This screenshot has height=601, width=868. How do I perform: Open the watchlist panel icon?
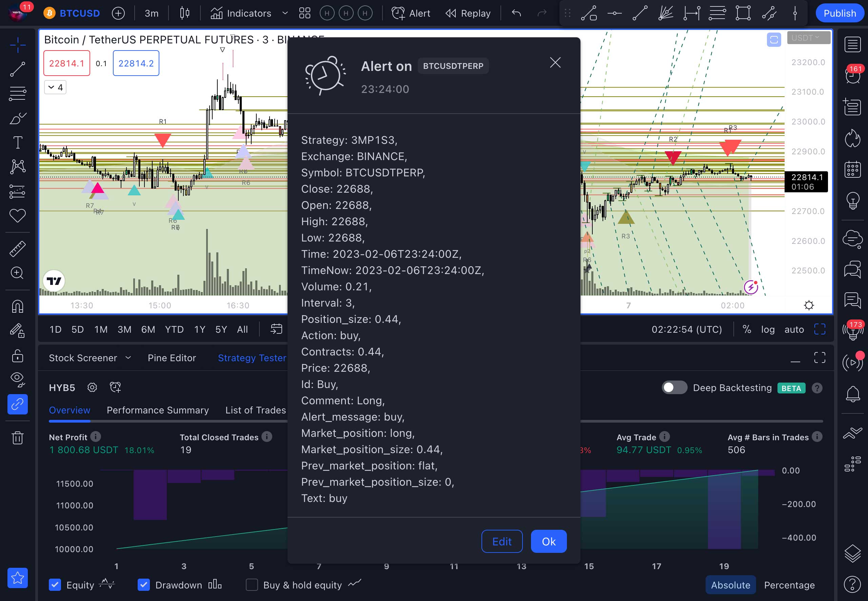point(852,44)
